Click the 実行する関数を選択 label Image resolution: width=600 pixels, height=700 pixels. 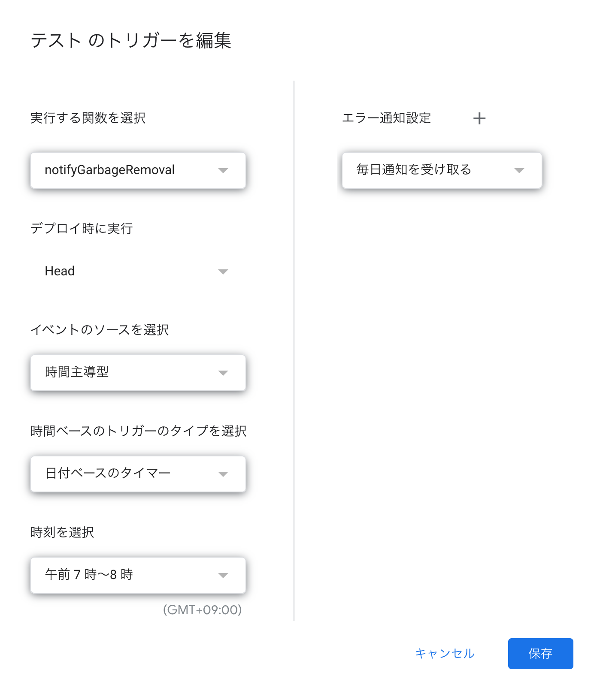tap(88, 118)
